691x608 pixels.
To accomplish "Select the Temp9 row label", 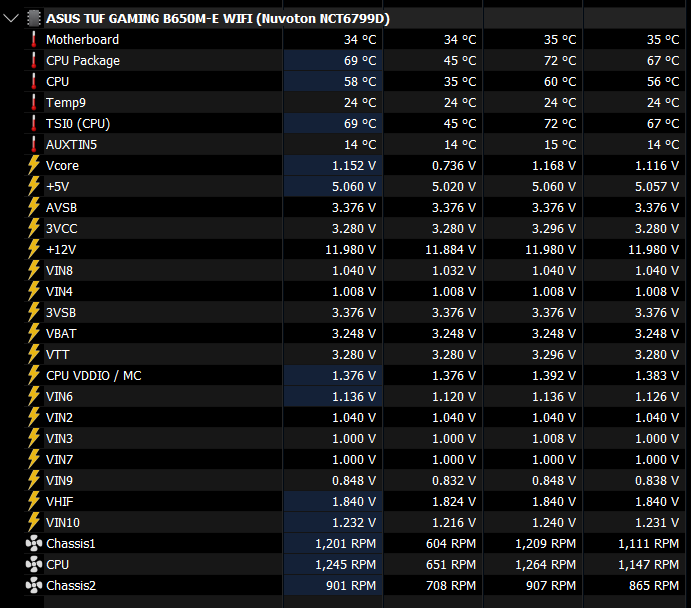I will pyautogui.click(x=66, y=103).
